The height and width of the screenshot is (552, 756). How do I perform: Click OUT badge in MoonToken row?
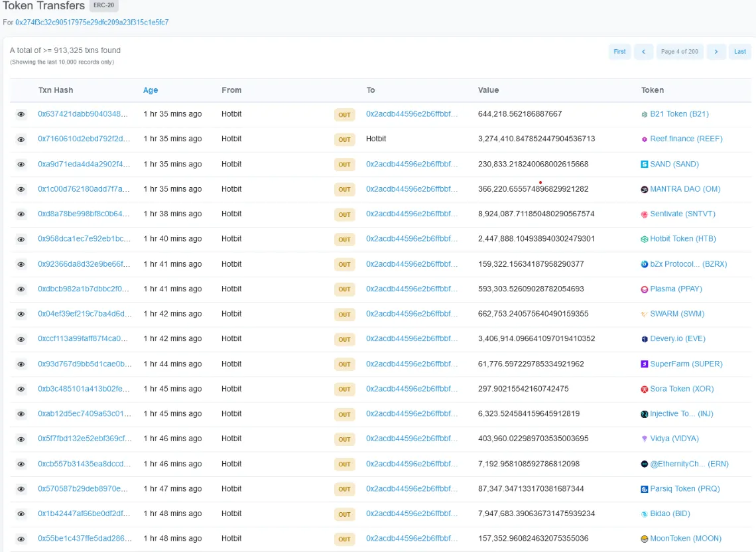pyautogui.click(x=344, y=539)
